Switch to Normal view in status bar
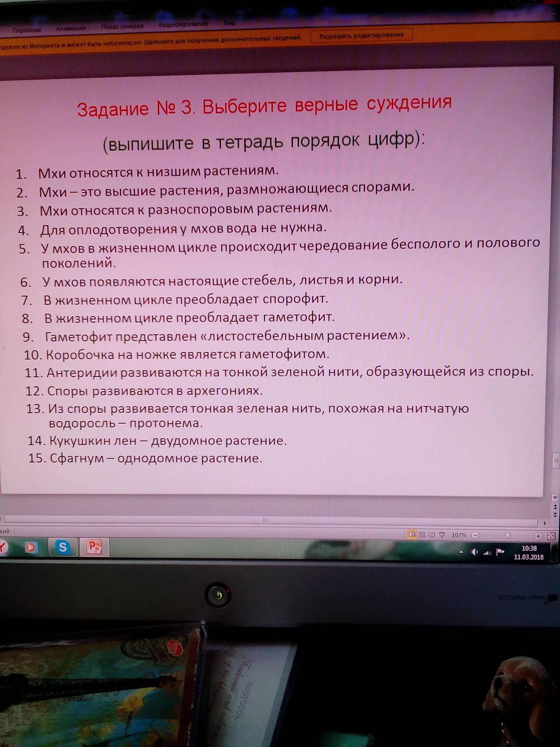Screen dimensions: 560x747 click(412, 535)
